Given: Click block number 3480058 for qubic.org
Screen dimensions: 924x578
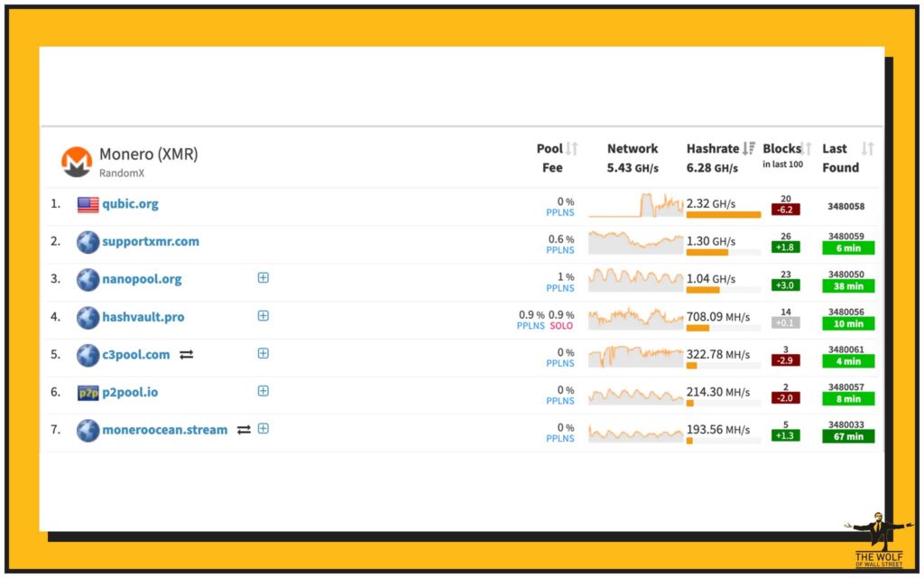Looking at the screenshot, I should pyautogui.click(x=846, y=207).
